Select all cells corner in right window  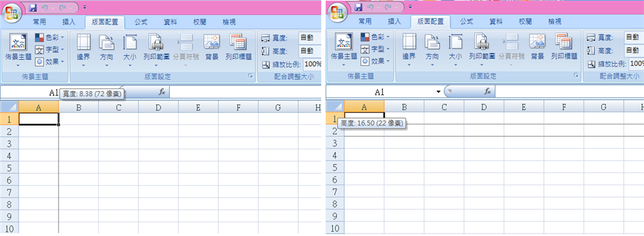point(335,107)
